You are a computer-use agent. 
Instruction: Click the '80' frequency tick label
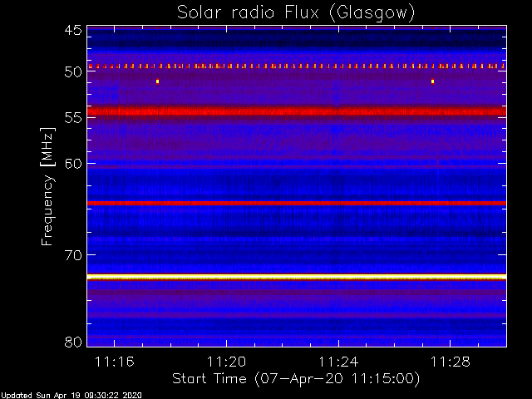click(x=73, y=342)
